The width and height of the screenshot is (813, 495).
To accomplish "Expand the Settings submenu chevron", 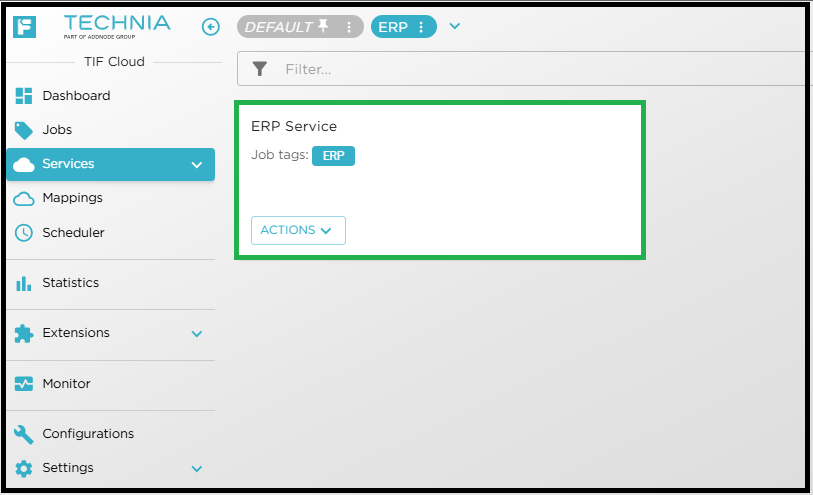I will [x=196, y=469].
